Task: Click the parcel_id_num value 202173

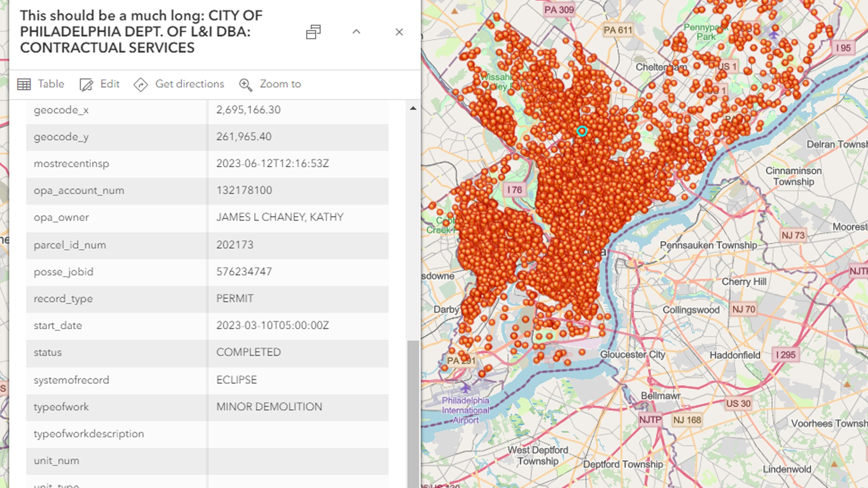Action: coord(235,245)
